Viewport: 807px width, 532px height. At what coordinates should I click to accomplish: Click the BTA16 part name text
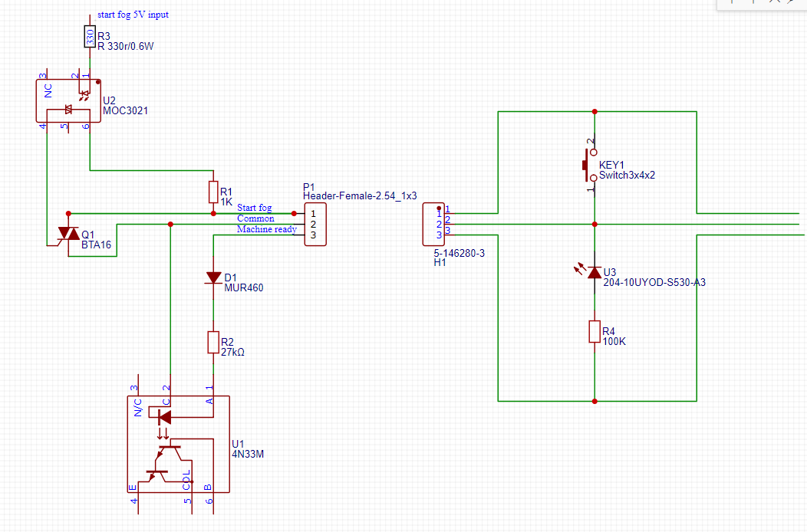click(96, 245)
